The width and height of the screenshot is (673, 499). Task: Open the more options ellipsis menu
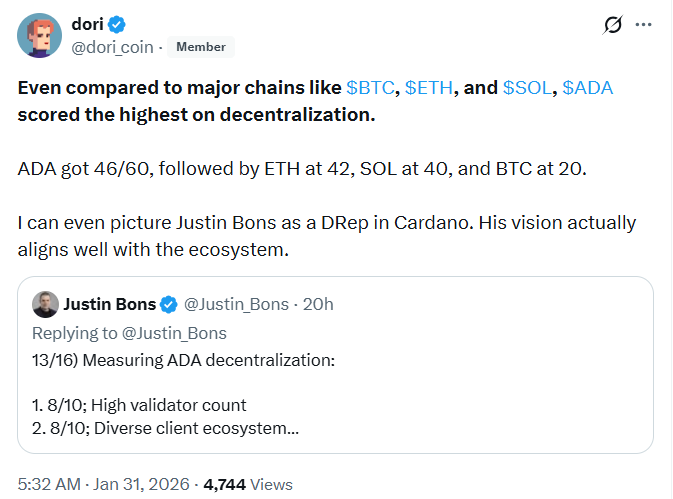pos(646,23)
